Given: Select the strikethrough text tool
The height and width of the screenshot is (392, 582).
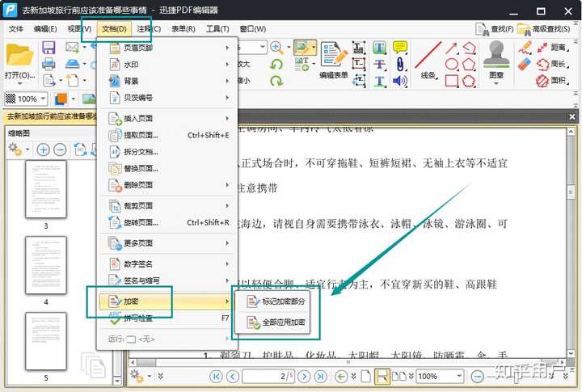Looking at the screenshot, I should click(379, 64).
